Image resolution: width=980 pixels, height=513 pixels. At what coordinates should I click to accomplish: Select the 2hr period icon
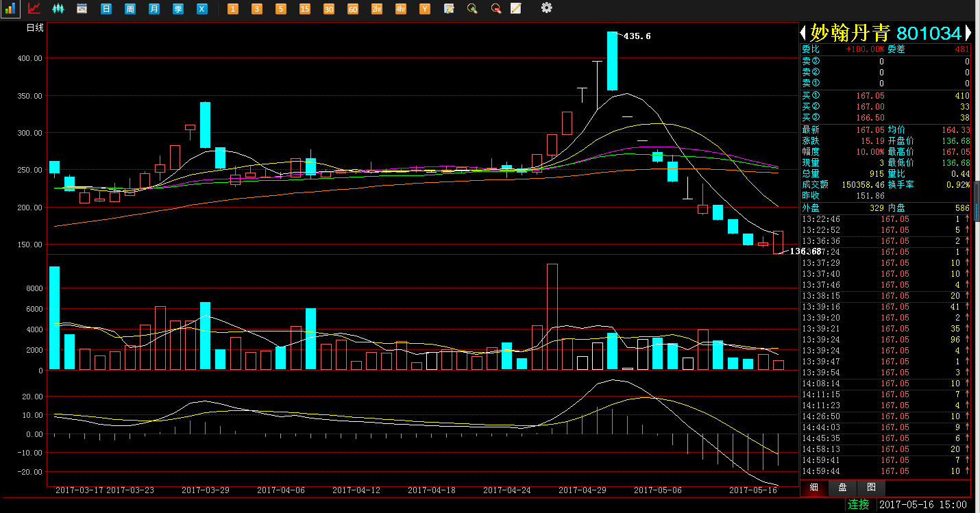(377, 9)
